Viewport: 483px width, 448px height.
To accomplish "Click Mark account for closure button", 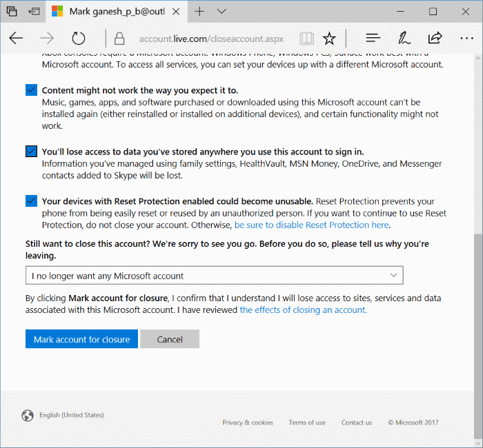I will click(x=81, y=339).
